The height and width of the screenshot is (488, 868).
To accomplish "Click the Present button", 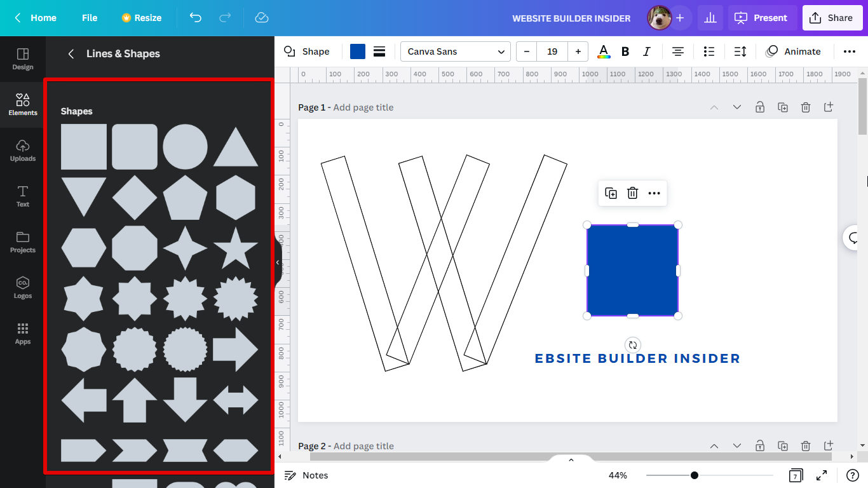I will click(762, 18).
